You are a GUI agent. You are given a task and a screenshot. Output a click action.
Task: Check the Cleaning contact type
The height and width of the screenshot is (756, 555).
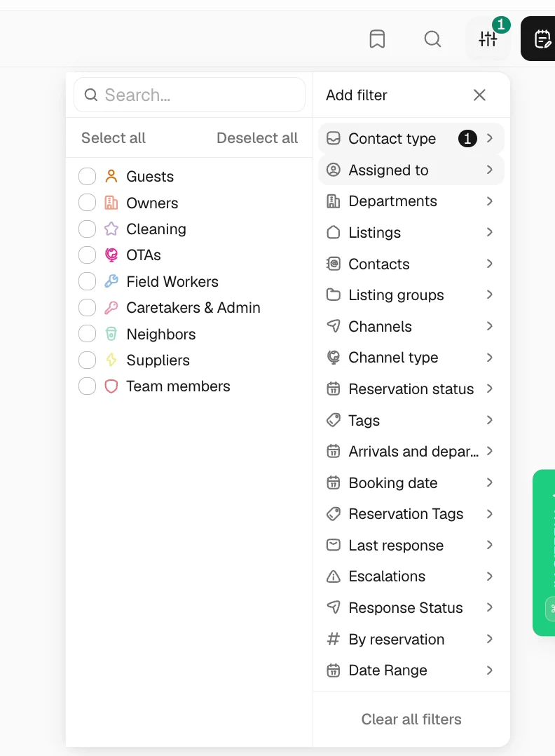[x=87, y=229]
